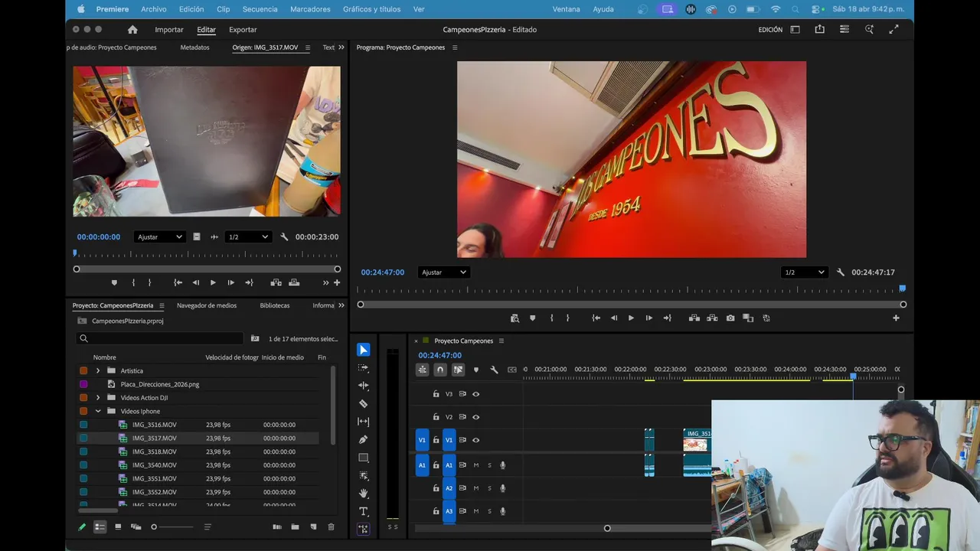980x551 pixels.
Task: Lock the V1 track
Action: pos(436,440)
